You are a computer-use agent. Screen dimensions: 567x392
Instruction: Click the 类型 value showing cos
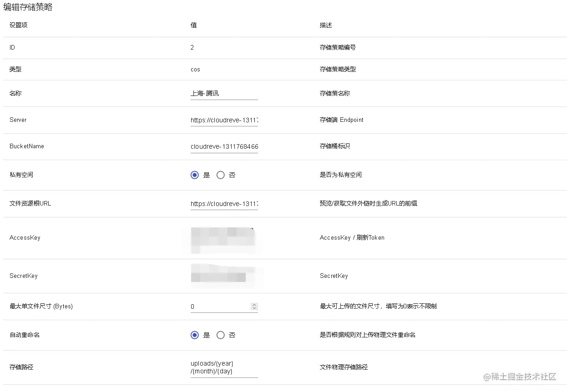click(195, 69)
